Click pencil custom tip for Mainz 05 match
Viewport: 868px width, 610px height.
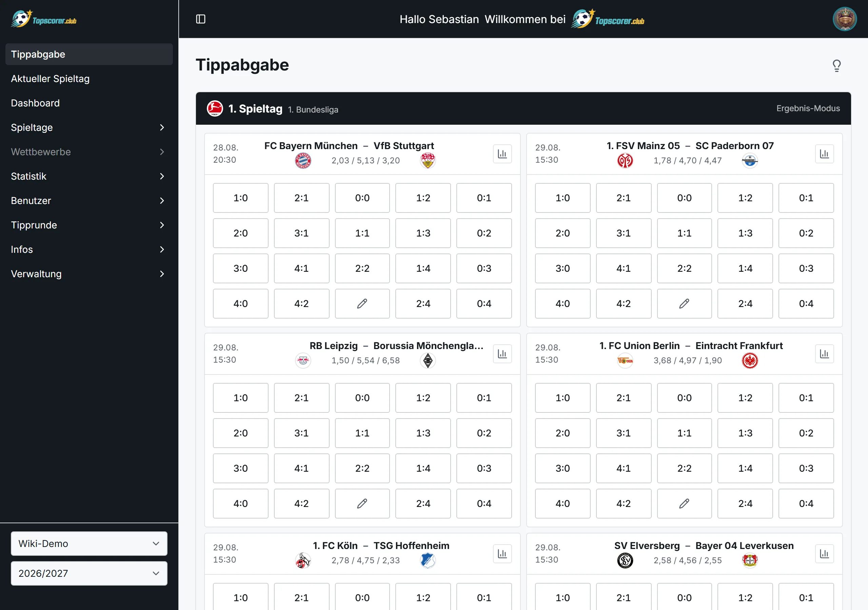pos(684,304)
